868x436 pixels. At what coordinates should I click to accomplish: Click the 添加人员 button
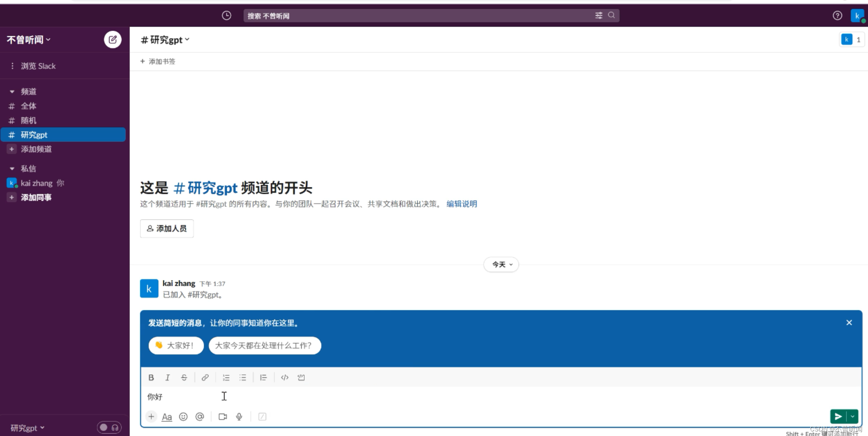[167, 228]
